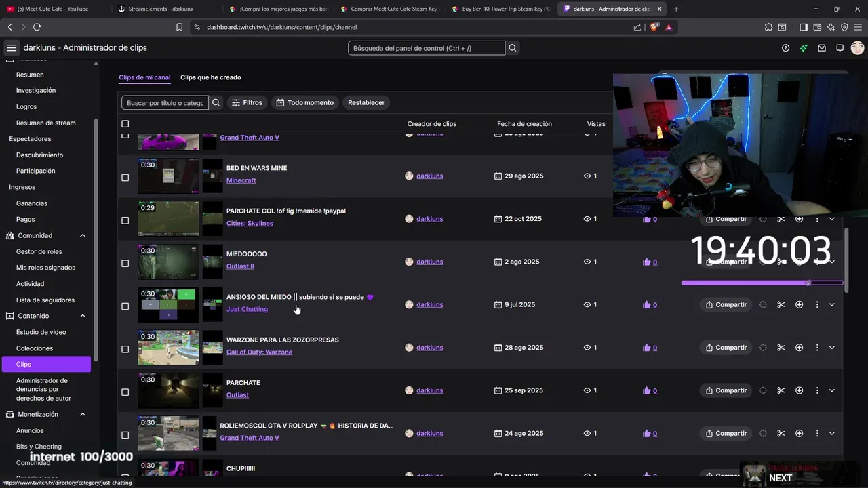Screen dimensions: 868x488
Task: Open darkiuns creator link in Minecraft row
Action: click(430, 176)
